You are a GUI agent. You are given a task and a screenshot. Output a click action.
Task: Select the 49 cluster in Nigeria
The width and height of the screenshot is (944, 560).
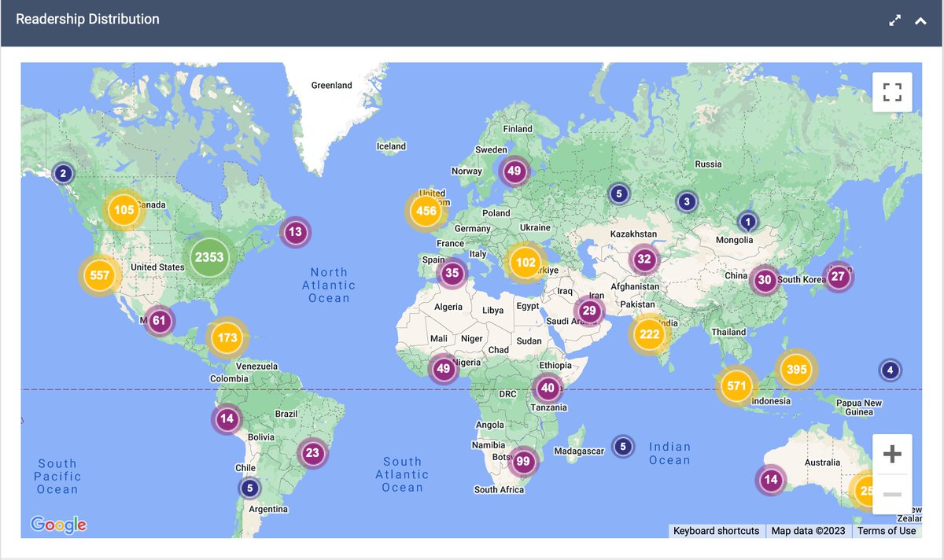[x=444, y=368]
